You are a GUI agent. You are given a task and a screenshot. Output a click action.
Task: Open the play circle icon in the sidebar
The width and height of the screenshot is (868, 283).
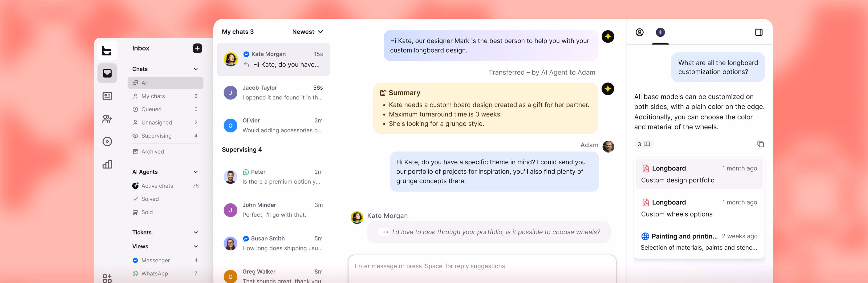107,141
